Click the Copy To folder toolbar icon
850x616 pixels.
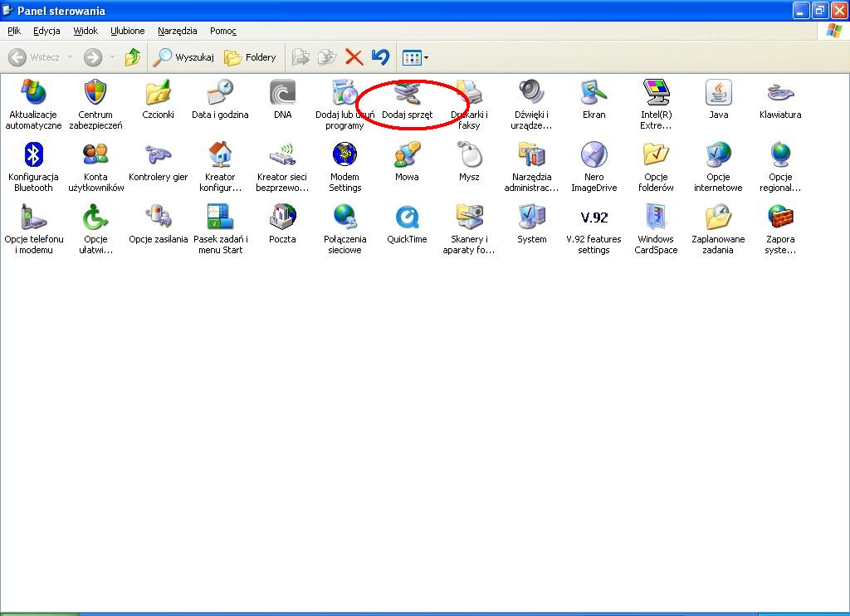327,57
